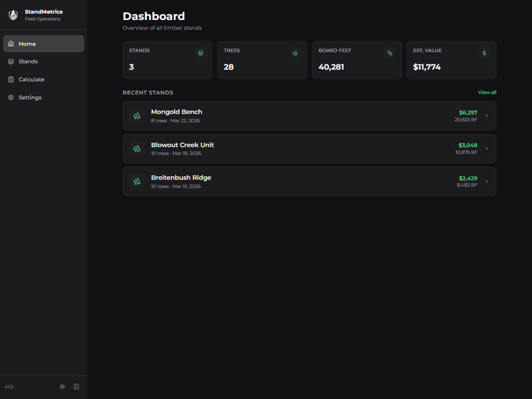The width and height of the screenshot is (532, 399).
Task: Toggle the light/dark theme sun button
Action: [x=62, y=387]
